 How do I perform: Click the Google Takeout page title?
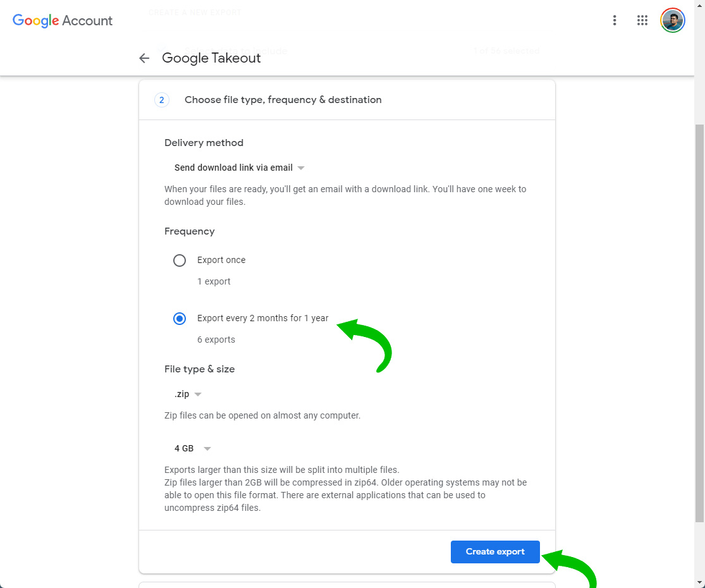click(211, 58)
